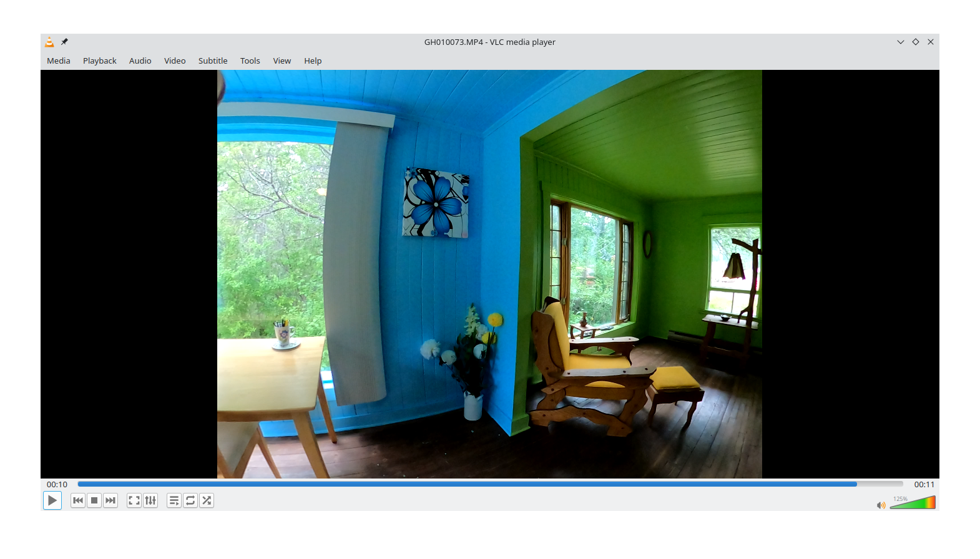Click the Play button
Image resolution: width=980 pixels, height=559 pixels.
(52, 500)
